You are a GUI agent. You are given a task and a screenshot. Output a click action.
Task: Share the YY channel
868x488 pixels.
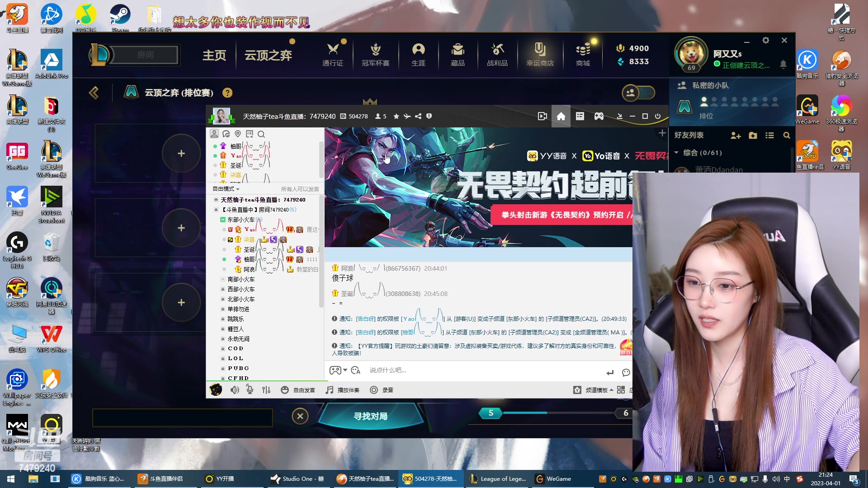(x=418, y=116)
